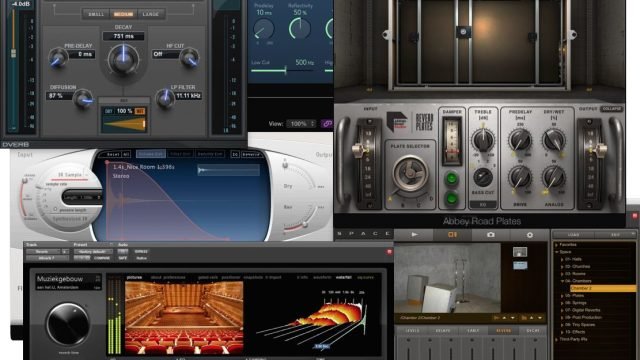This screenshot has height=360, width=640.
Task: Expand the 03- Rooms folder
Action: (562, 274)
